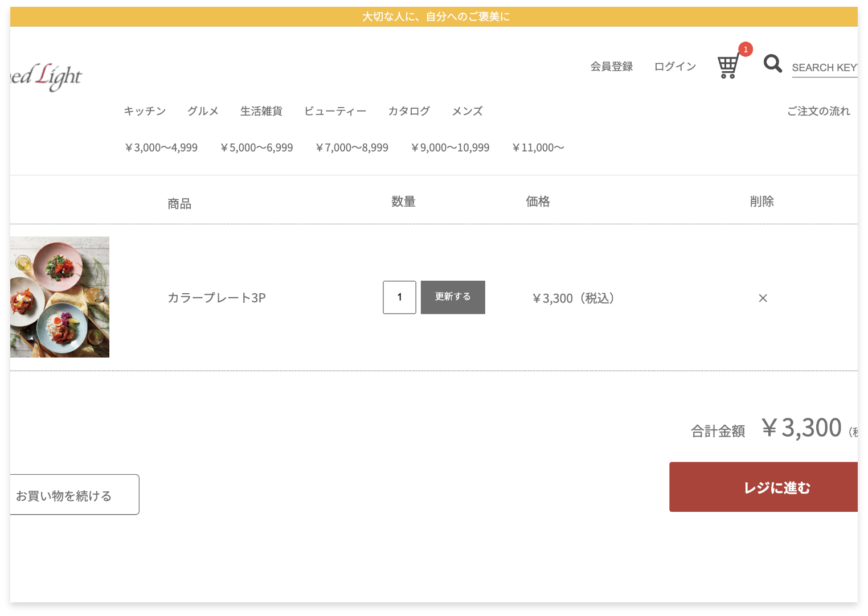Click the magnifying glass search icon

[772, 63]
